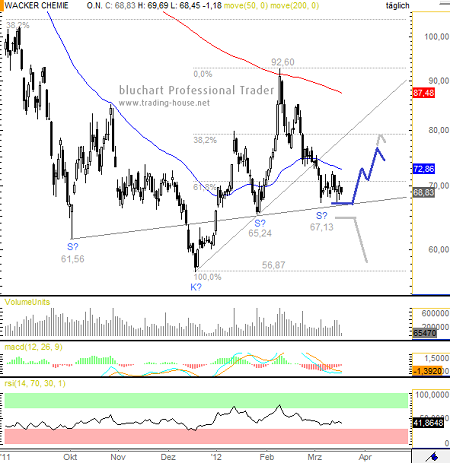Click the -1,18 daily change value
This screenshot has height=463, width=450.
pos(213,6)
